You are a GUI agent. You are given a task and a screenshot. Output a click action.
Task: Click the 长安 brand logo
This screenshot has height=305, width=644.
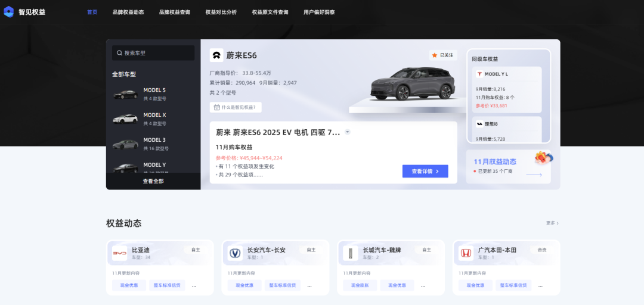point(235,253)
